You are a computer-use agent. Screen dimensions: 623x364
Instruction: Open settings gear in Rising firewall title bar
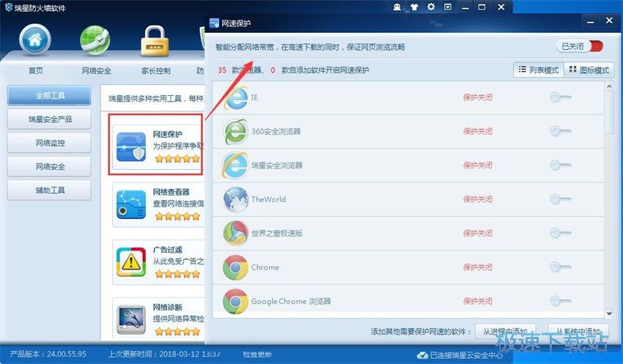[431, 7]
